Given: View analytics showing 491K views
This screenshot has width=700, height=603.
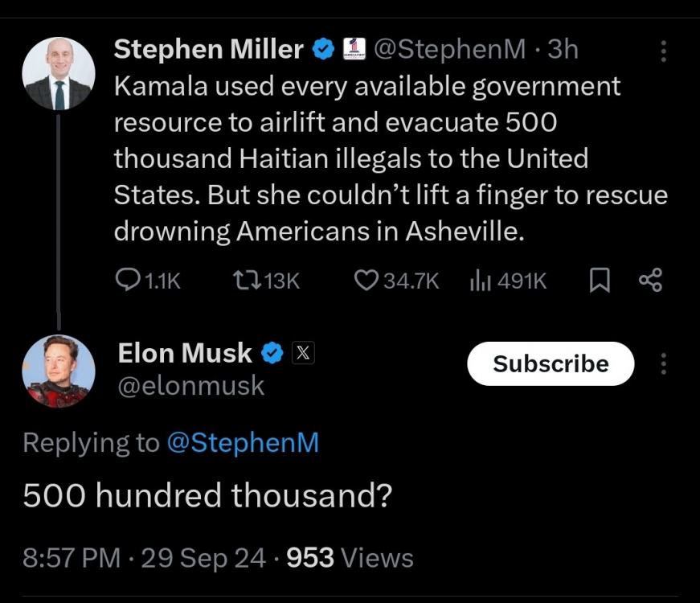Looking at the screenshot, I should (x=480, y=280).
